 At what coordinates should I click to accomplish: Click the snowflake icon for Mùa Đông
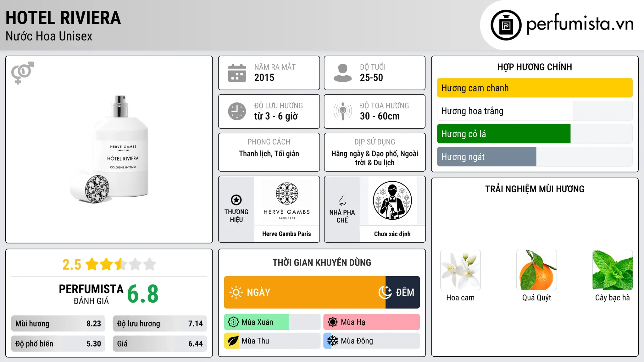pos(333,341)
